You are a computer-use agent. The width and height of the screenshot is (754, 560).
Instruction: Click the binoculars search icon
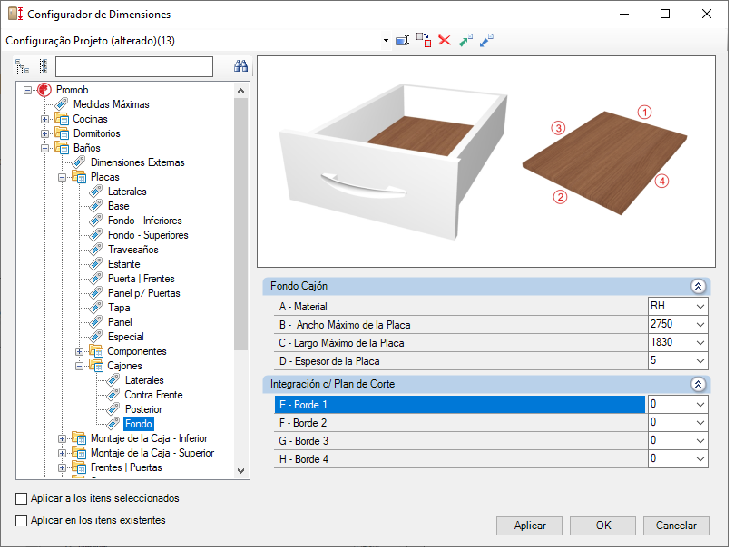click(x=241, y=66)
